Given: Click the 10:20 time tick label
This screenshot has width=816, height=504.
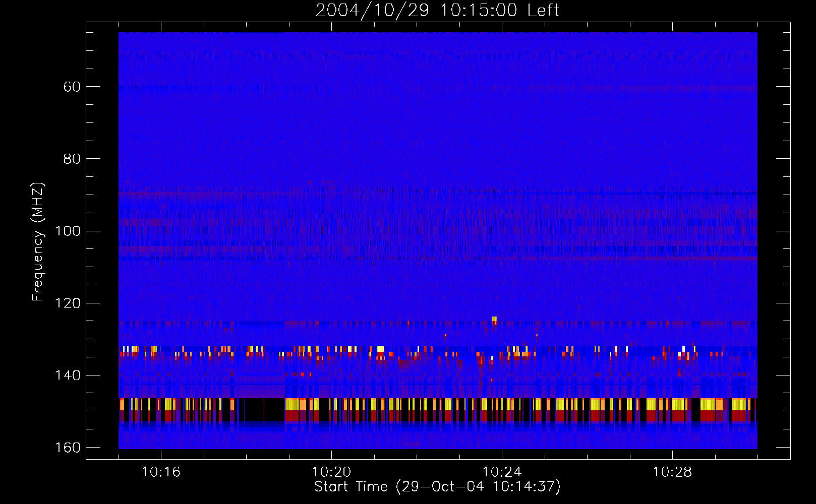Looking at the screenshot, I should (x=331, y=472).
